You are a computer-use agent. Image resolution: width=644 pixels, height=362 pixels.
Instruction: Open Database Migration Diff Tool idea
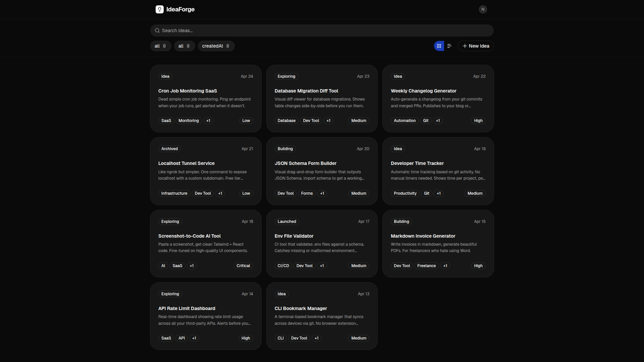click(306, 91)
